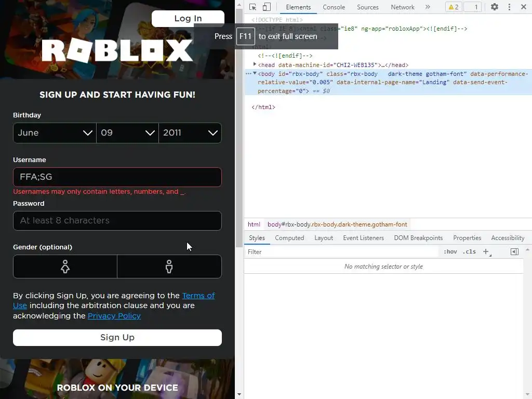Click the Password input field
Viewport: 532px width, 399px height.
pyautogui.click(x=117, y=221)
